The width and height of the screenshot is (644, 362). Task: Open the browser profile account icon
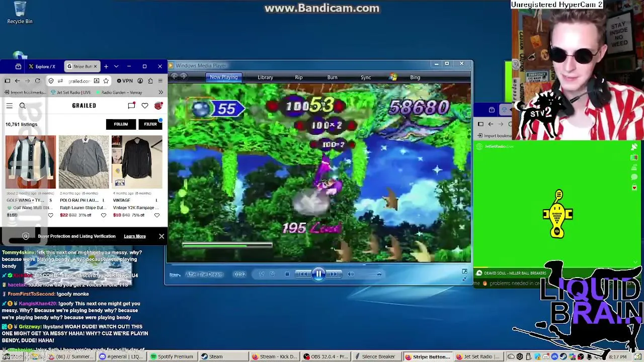(140, 81)
